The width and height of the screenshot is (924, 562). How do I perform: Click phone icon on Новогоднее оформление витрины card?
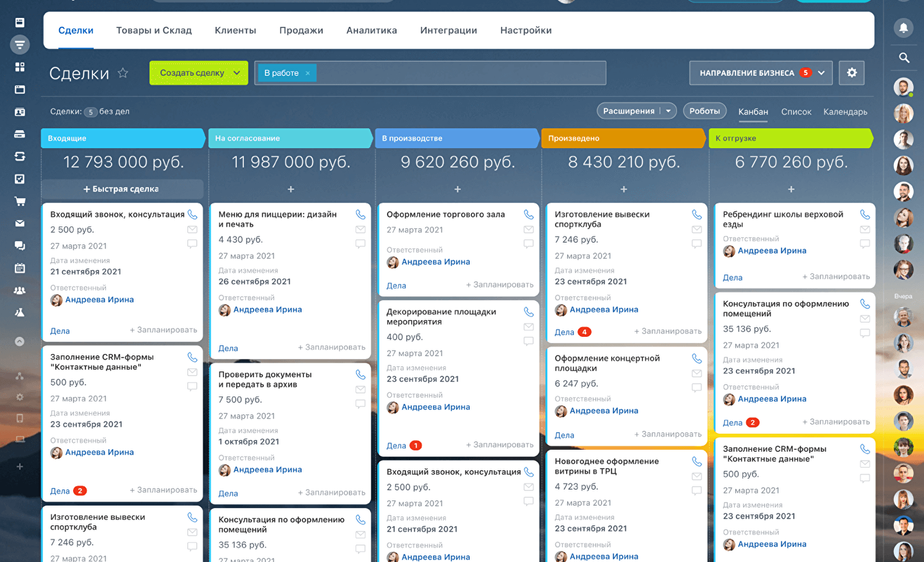[696, 461]
